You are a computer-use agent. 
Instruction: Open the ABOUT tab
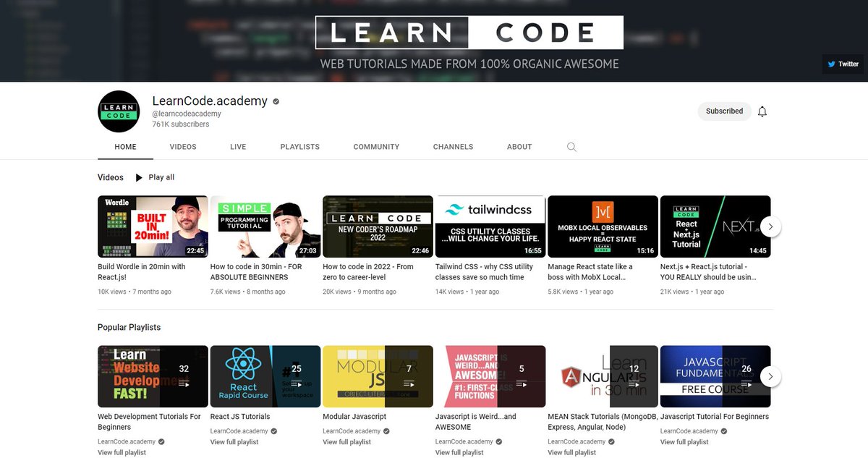(x=519, y=147)
